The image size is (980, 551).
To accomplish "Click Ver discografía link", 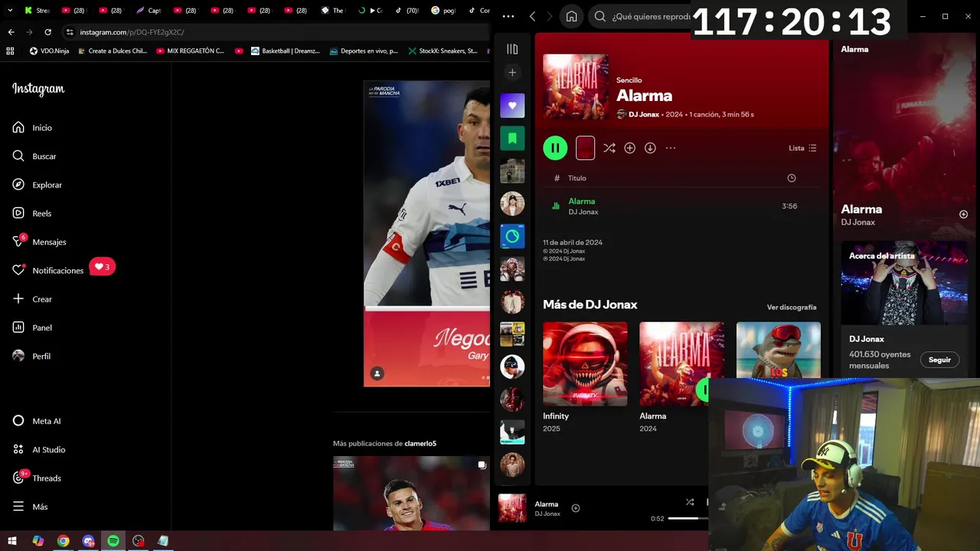I will (x=792, y=307).
